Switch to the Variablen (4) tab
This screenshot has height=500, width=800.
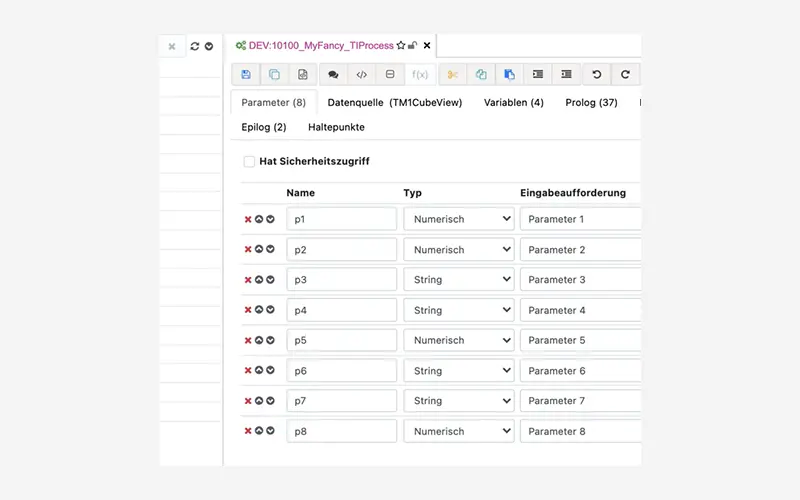point(513,103)
